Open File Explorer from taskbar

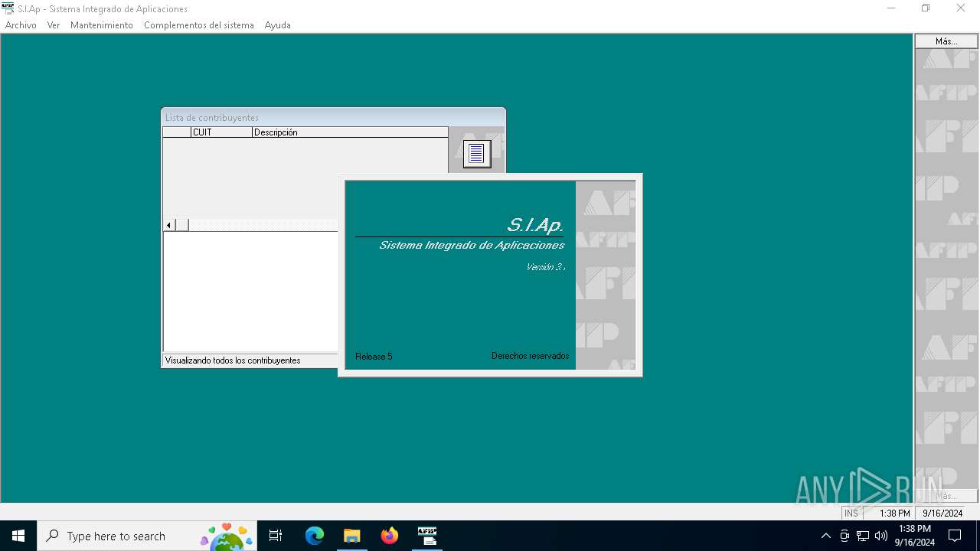tap(351, 536)
